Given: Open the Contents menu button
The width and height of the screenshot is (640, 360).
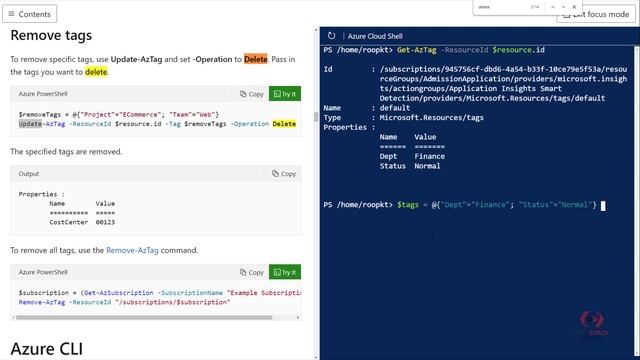Looking at the screenshot, I should coord(29,14).
